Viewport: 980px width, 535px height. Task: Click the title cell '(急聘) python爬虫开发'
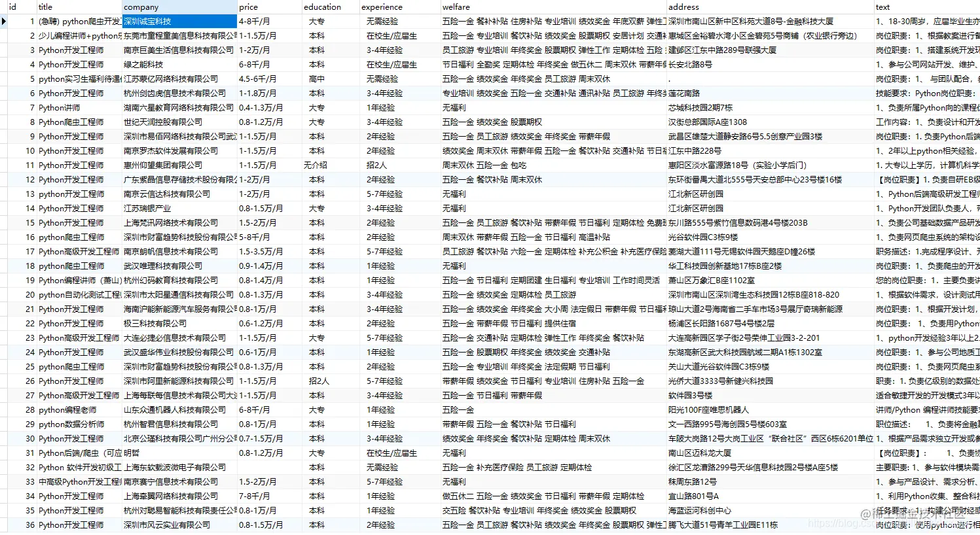tap(79, 22)
